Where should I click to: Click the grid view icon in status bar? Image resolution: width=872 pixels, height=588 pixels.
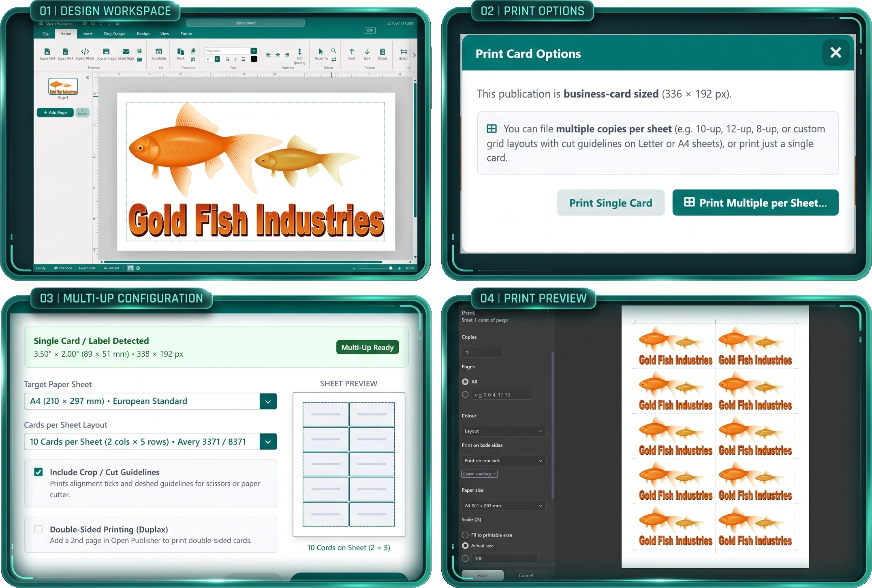click(x=130, y=268)
